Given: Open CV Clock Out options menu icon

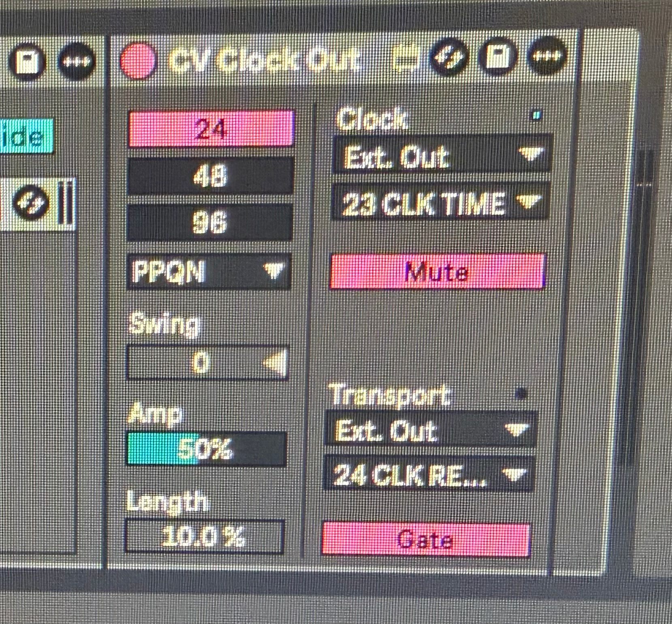Looking at the screenshot, I should 546,55.
